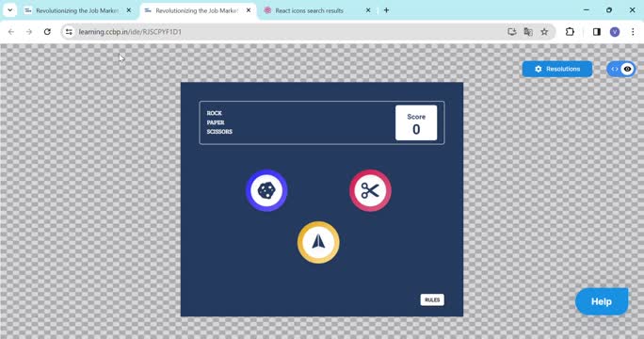Open the Chrome three-dot menu
This screenshot has width=644, height=339.
pos(633,32)
